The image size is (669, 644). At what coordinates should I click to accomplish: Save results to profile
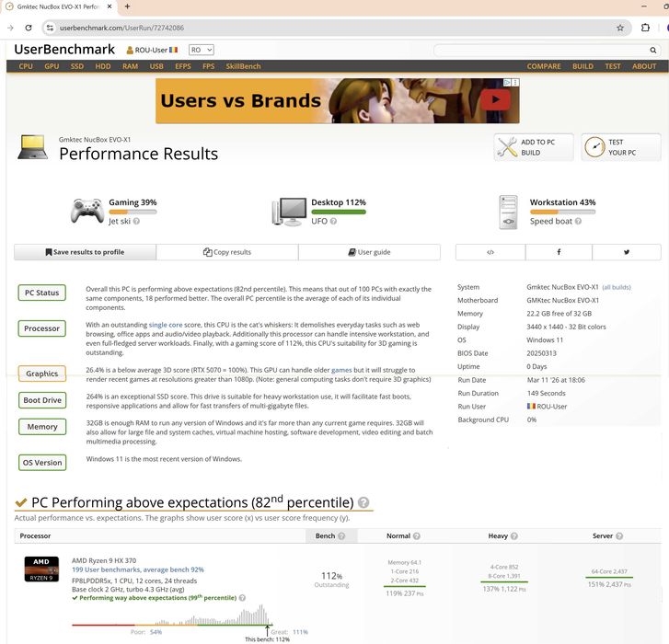[85, 252]
